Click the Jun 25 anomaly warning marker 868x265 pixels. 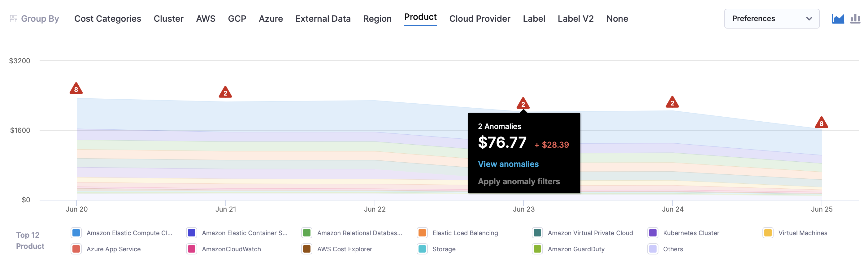821,123
